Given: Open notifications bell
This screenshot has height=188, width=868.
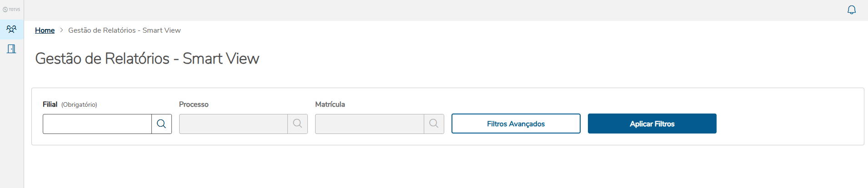Looking at the screenshot, I should 851,10.
